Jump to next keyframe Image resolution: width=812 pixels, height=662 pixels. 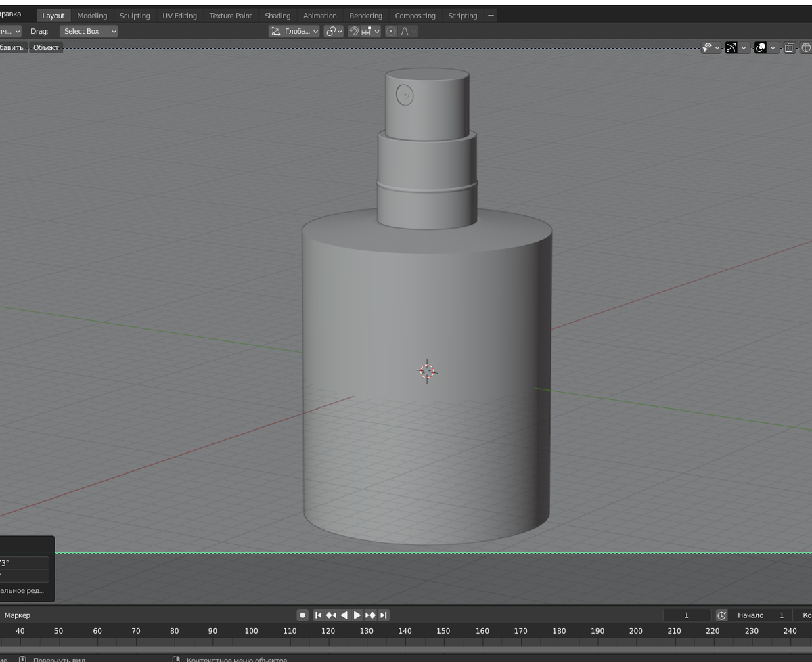coord(370,615)
